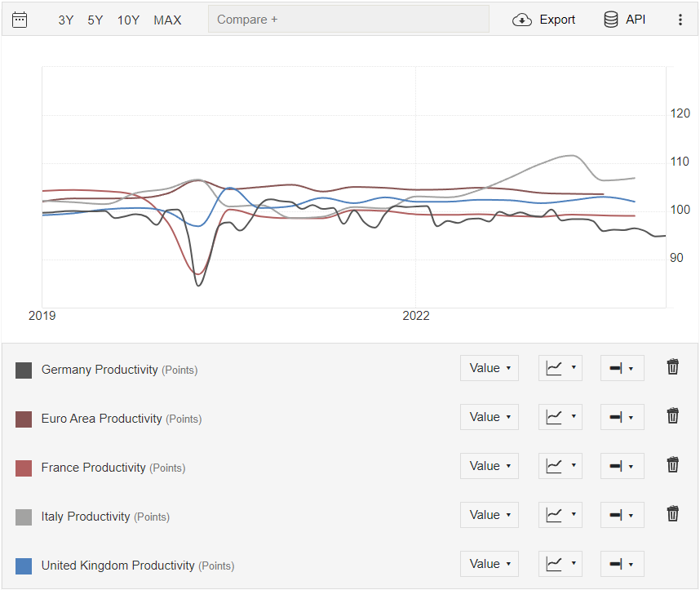Open Value dropdown for Germany Productivity
700x590 pixels.
[x=490, y=368]
